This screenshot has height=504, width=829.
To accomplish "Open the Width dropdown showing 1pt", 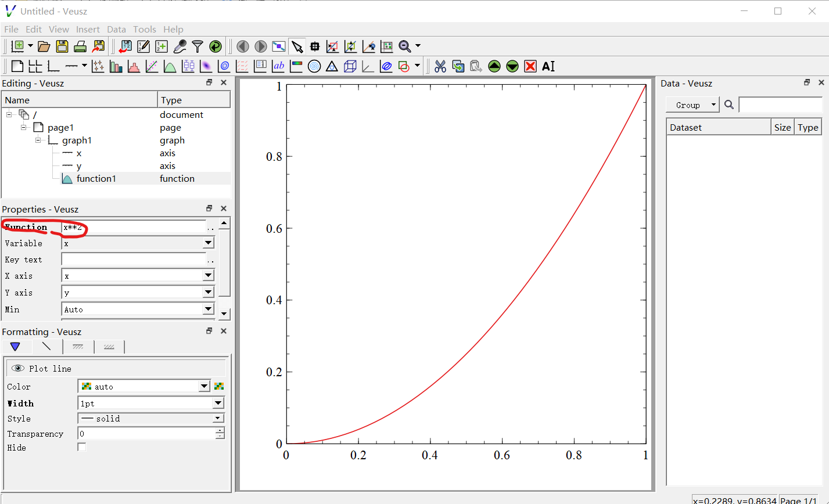I will click(218, 403).
